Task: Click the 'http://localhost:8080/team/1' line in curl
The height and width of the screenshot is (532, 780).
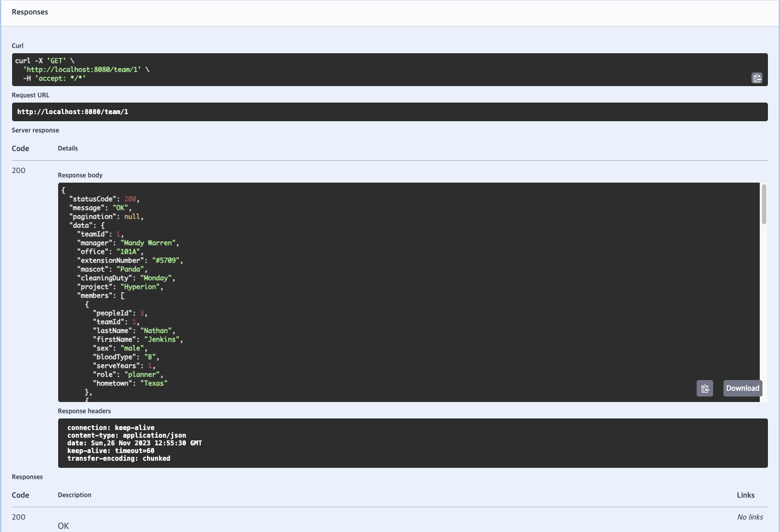Action: (86, 70)
